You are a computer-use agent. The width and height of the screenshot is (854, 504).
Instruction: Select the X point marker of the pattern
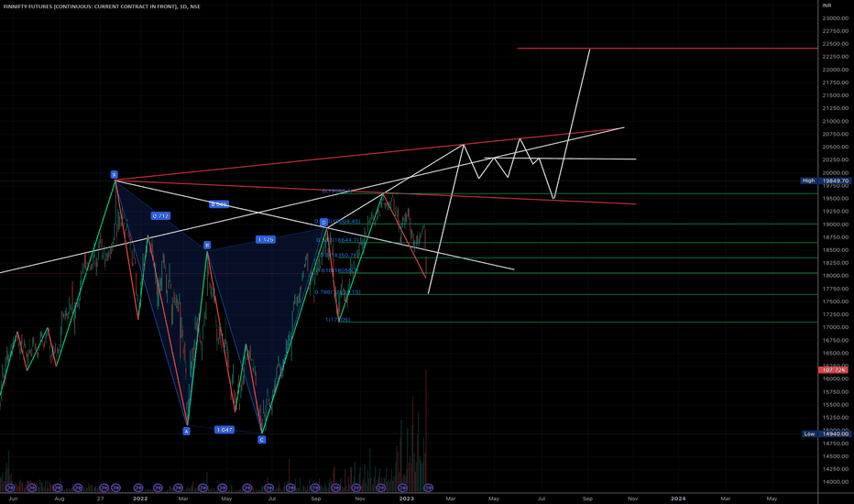pos(114,175)
